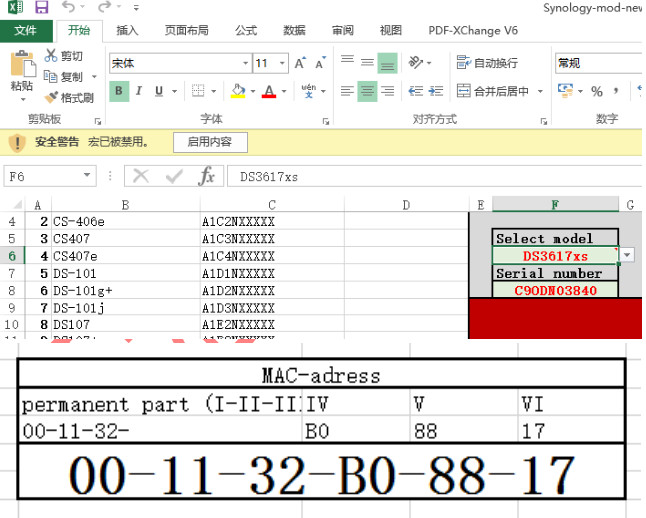646x518 pixels.
Task: Click the cancel X in formula bar
Action: pyautogui.click(x=141, y=176)
